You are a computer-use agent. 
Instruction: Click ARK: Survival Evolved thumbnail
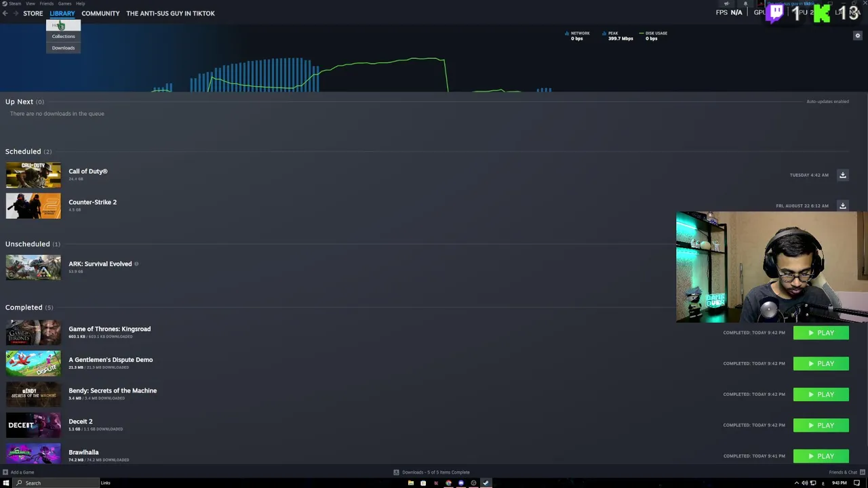tap(33, 268)
